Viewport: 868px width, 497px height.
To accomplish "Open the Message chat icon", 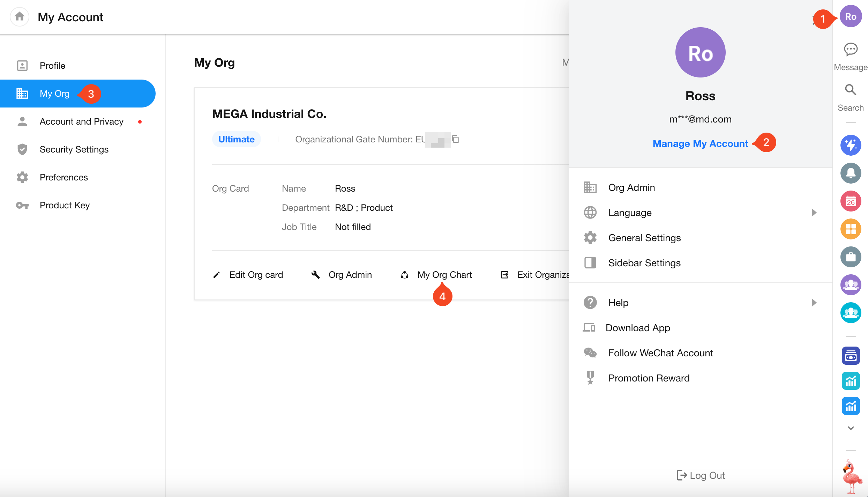I will pyautogui.click(x=851, y=50).
